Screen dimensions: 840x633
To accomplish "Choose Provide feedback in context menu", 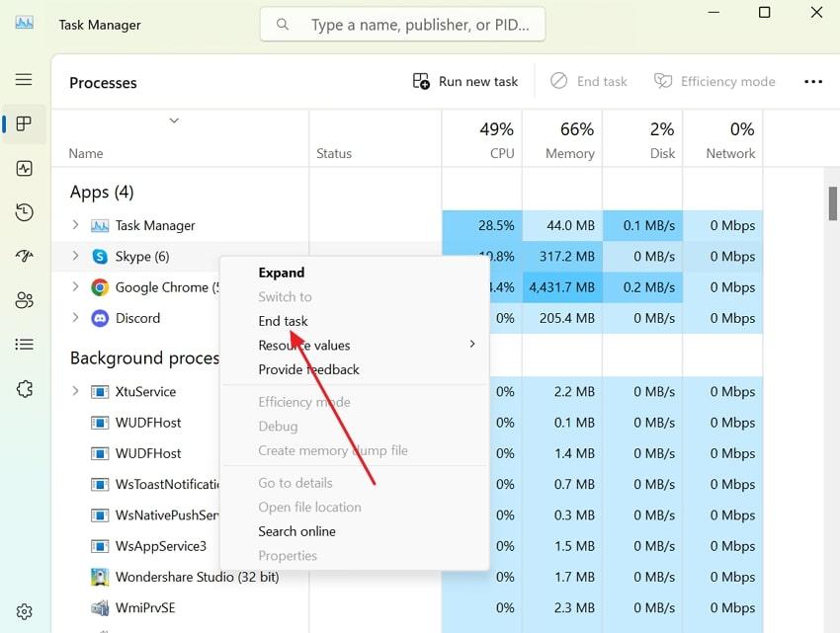I will [x=308, y=369].
